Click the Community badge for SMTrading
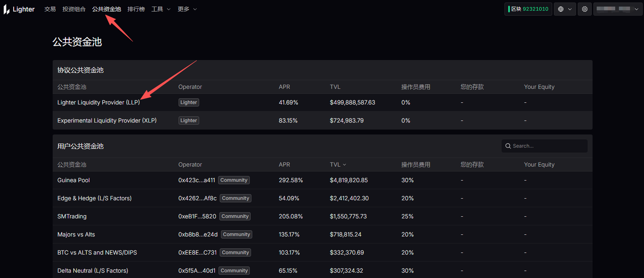644x278 pixels. click(x=235, y=216)
